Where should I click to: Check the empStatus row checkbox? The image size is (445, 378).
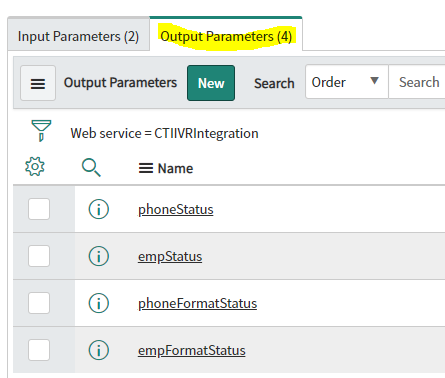pos(39,256)
